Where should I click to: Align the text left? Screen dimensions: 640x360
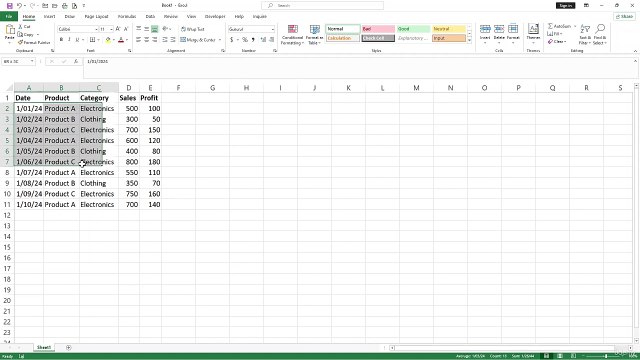click(139, 40)
